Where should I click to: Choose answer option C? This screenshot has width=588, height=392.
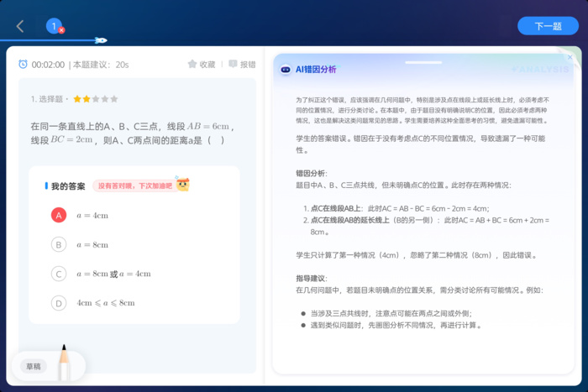59,274
